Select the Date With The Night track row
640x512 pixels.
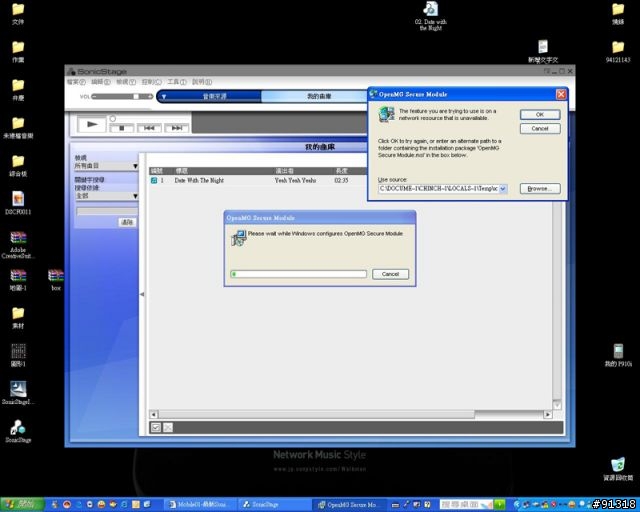[257, 180]
